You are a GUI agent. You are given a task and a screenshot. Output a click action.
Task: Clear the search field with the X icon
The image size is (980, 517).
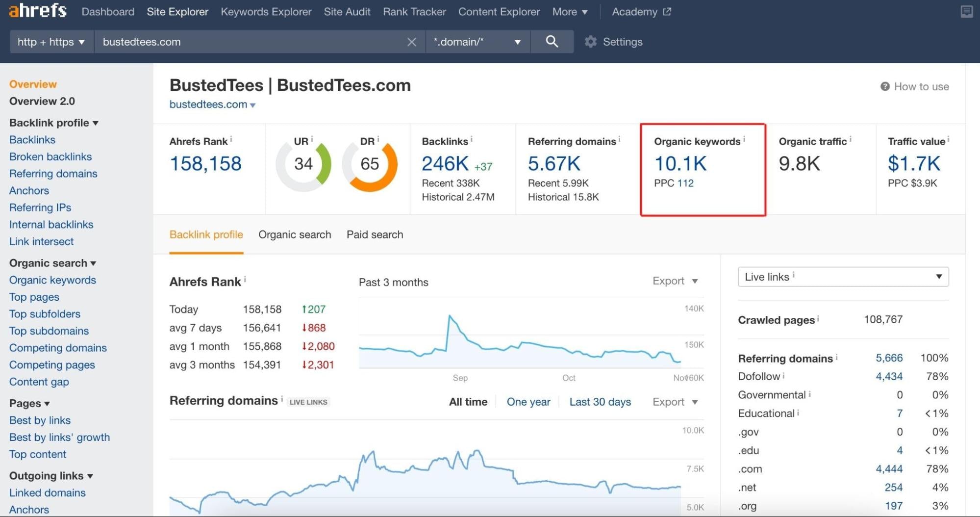click(x=411, y=42)
